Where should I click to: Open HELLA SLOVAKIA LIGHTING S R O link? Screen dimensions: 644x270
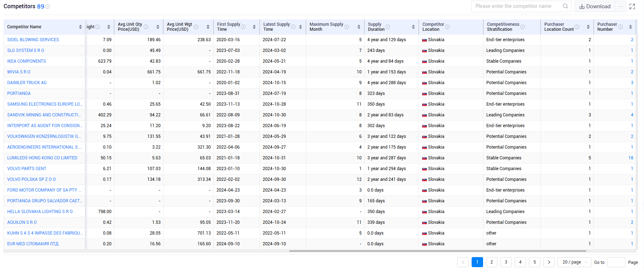coord(40,212)
